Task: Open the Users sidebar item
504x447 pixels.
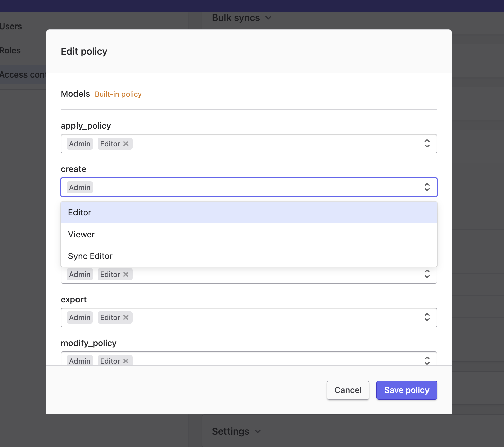Action: [11, 27]
